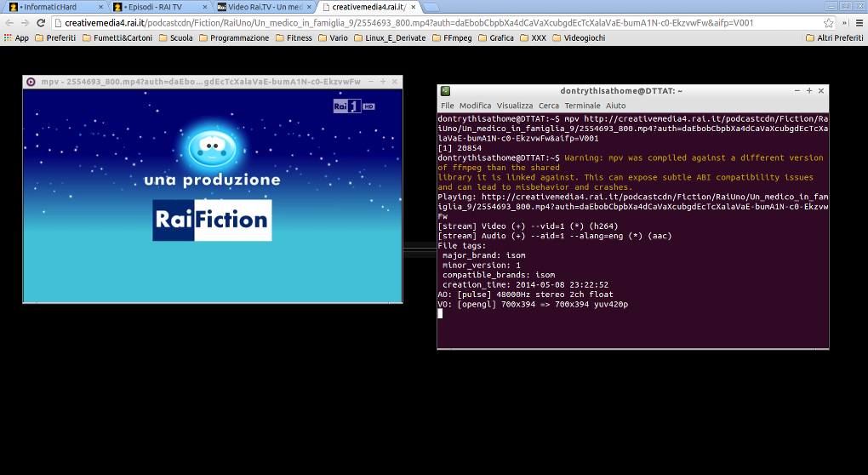Open the Fitness bookmarks folder
Viewport: 868px width, 475px height.
pyautogui.click(x=294, y=37)
